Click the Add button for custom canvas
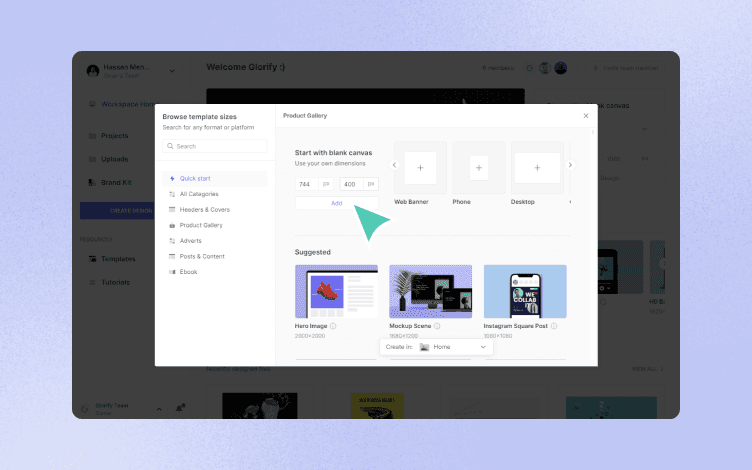752x470 pixels. [337, 203]
